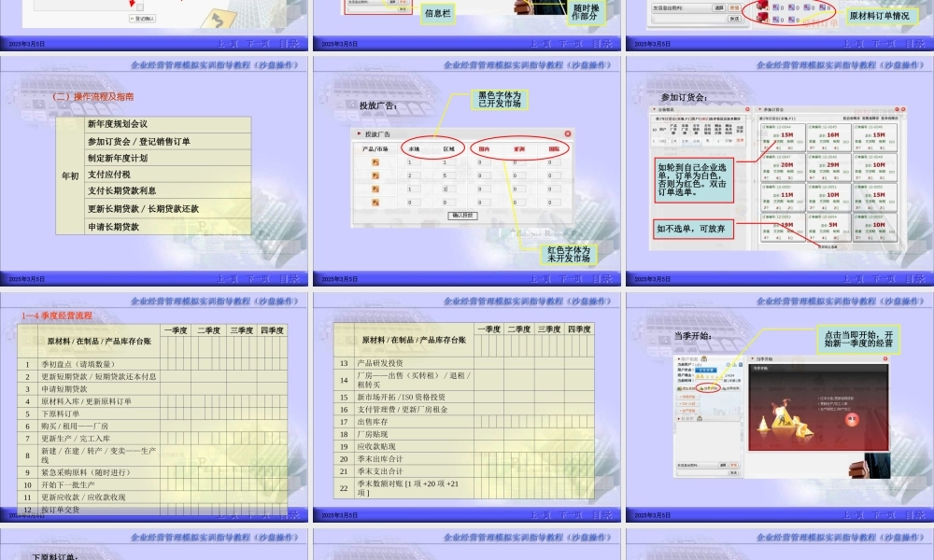The width and height of the screenshot is (934, 560).
Task: Select row 21 季末支出合计
Action: coord(464,470)
